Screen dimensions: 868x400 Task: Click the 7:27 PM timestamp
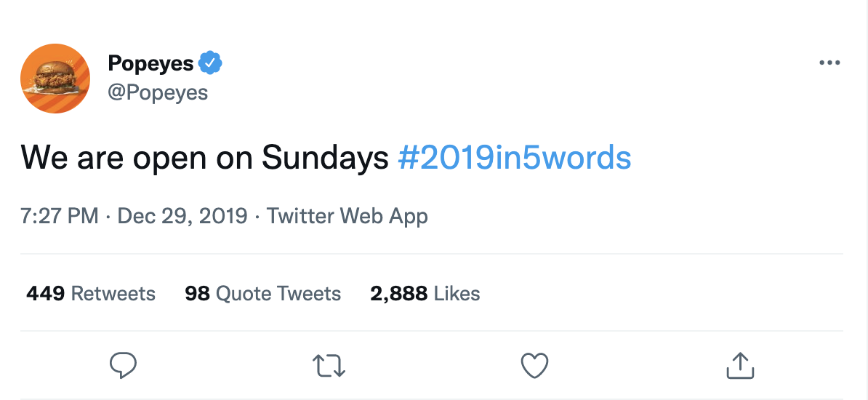[x=59, y=216]
